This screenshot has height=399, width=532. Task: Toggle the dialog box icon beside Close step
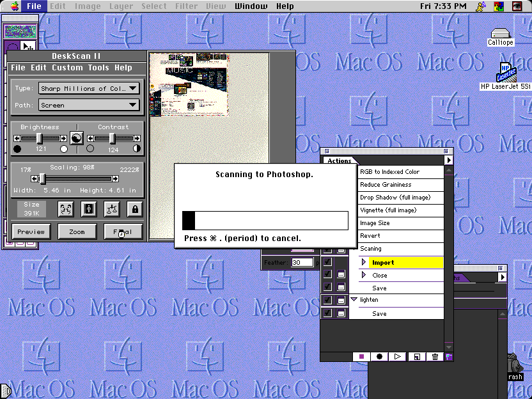click(x=341, y=275)
